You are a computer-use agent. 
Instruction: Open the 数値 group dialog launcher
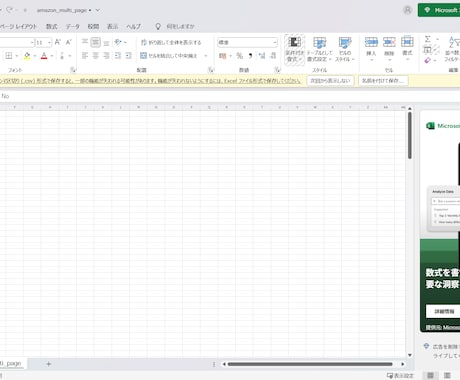277,70
